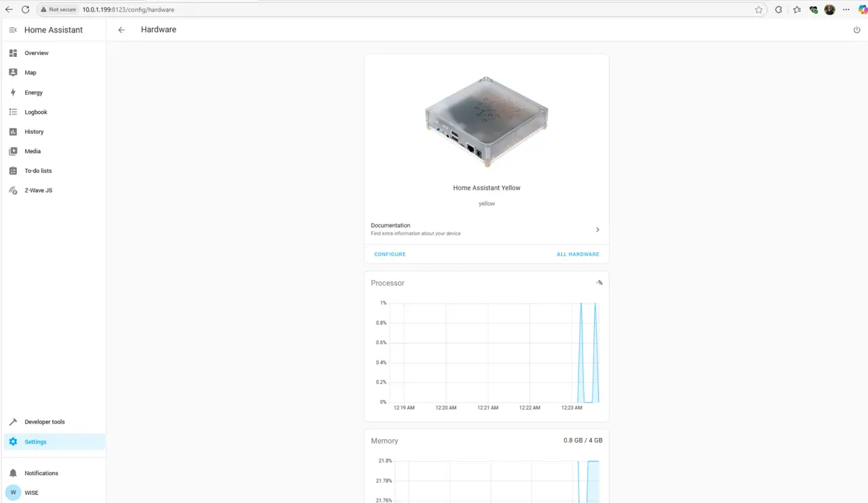The height and width of the screenshot is (503, 868).
Task: Select To-do lists in sidebar
Action: coord(38,171)
